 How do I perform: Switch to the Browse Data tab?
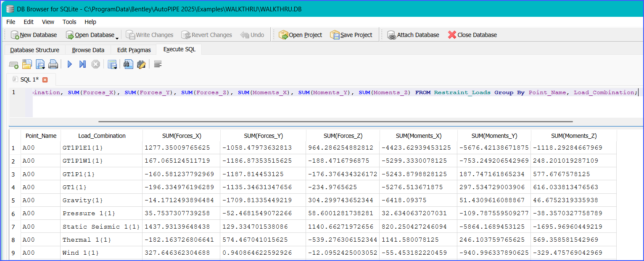(88, 50)
